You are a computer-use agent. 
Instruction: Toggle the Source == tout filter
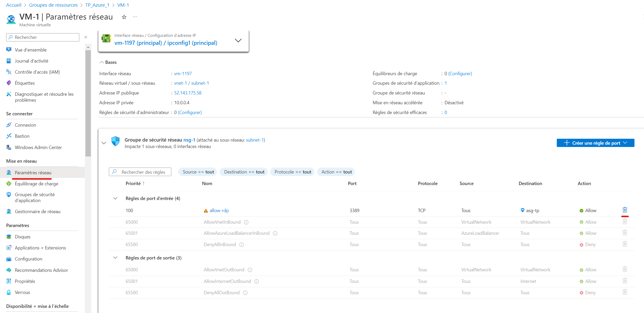(198, 172)
